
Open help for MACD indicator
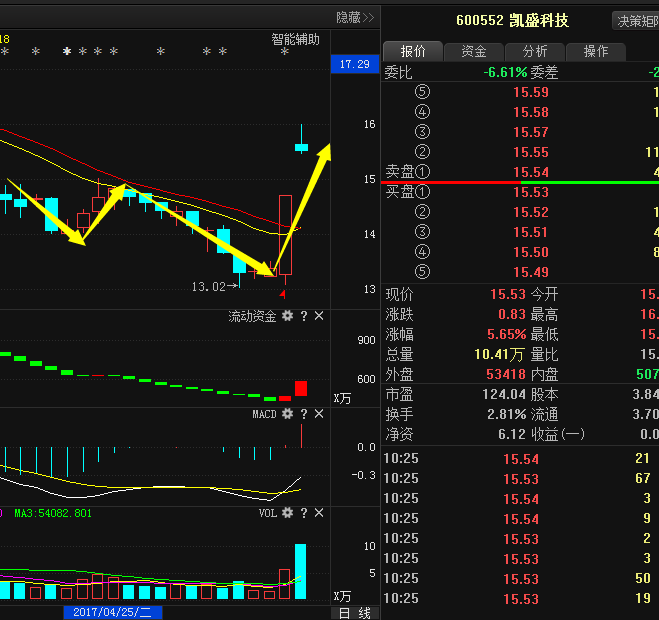304,414
